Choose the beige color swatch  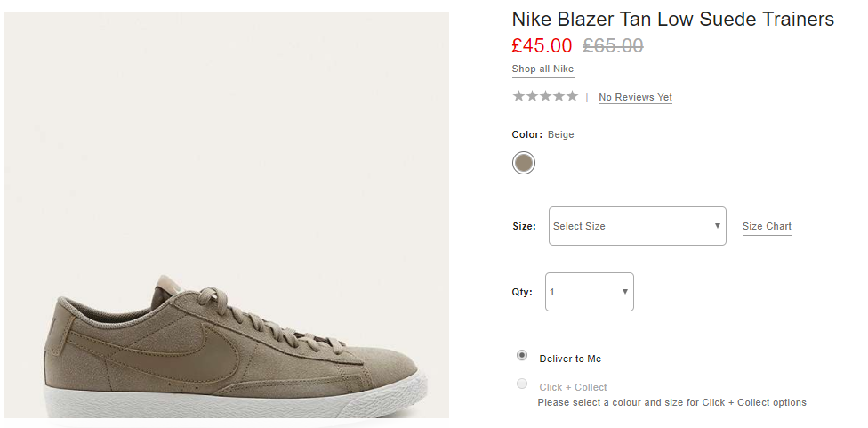[x=524, y=163]
